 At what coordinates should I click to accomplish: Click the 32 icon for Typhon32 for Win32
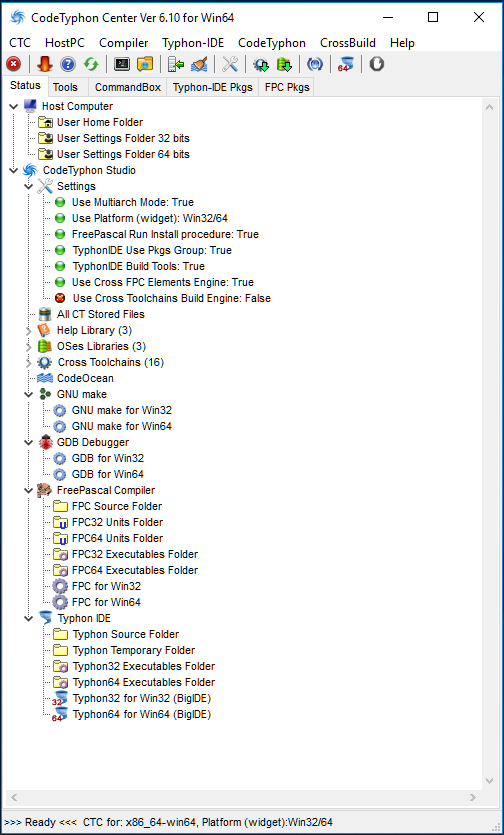point(60,698)
